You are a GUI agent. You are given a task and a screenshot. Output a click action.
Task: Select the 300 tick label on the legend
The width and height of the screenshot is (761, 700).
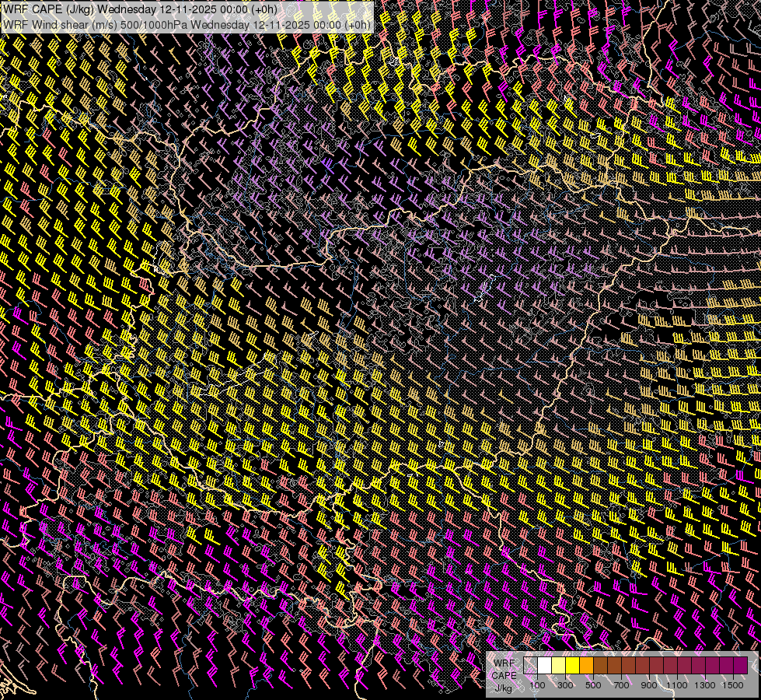point(565,685)
